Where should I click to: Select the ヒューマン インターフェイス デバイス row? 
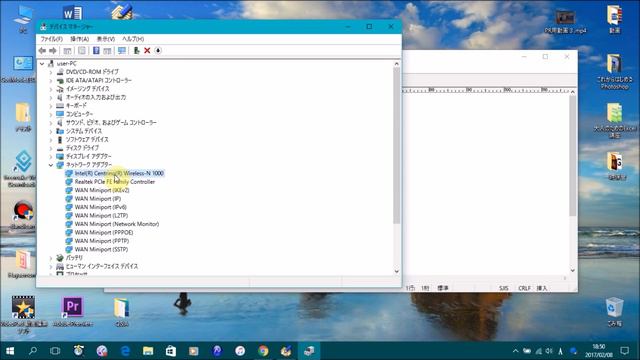102,267
